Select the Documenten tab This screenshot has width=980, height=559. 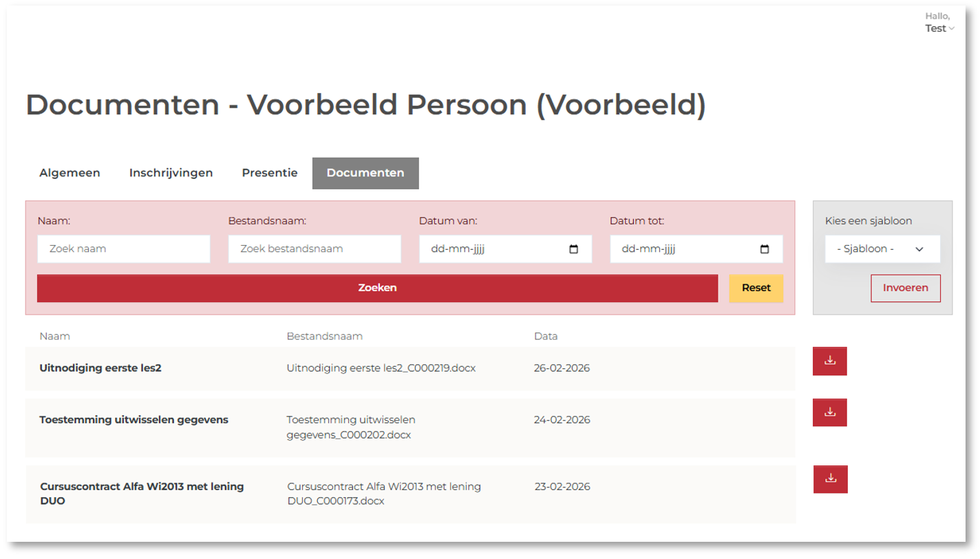pos(365,173)
